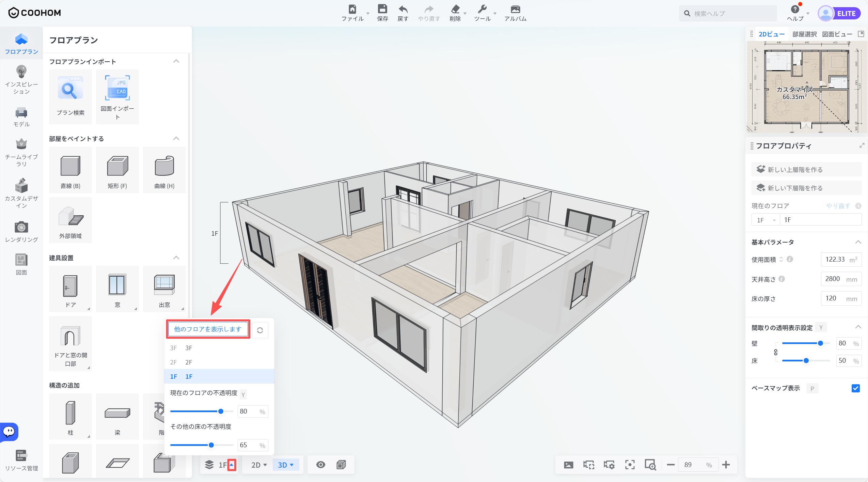
Task: Click the zoom-to-area magnifier icon
Action: click(x=650, y=465)
